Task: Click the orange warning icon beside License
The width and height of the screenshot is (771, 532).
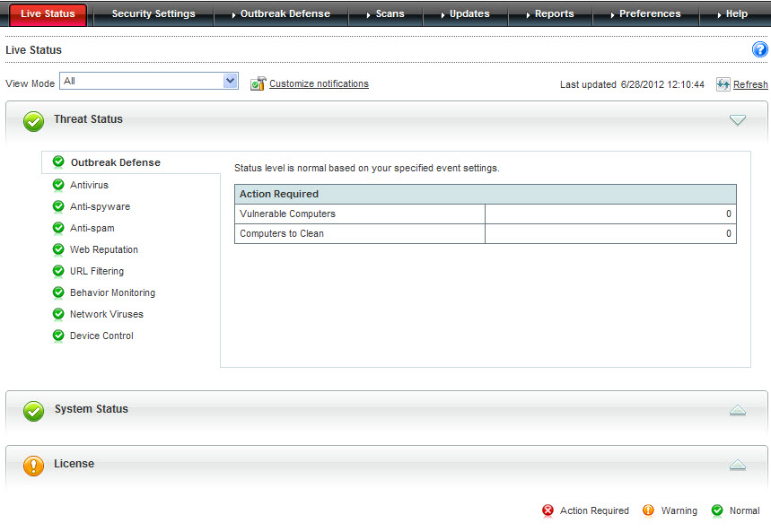Action: 33,466
